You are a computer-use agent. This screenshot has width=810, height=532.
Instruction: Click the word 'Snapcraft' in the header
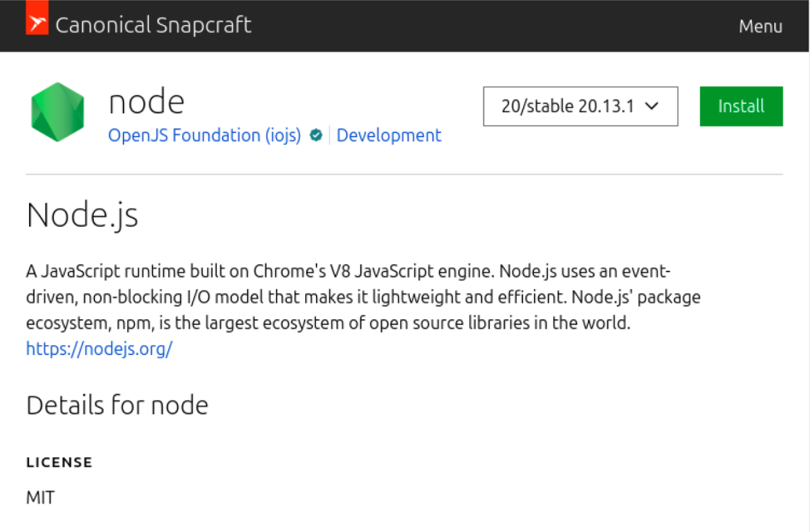204,26
